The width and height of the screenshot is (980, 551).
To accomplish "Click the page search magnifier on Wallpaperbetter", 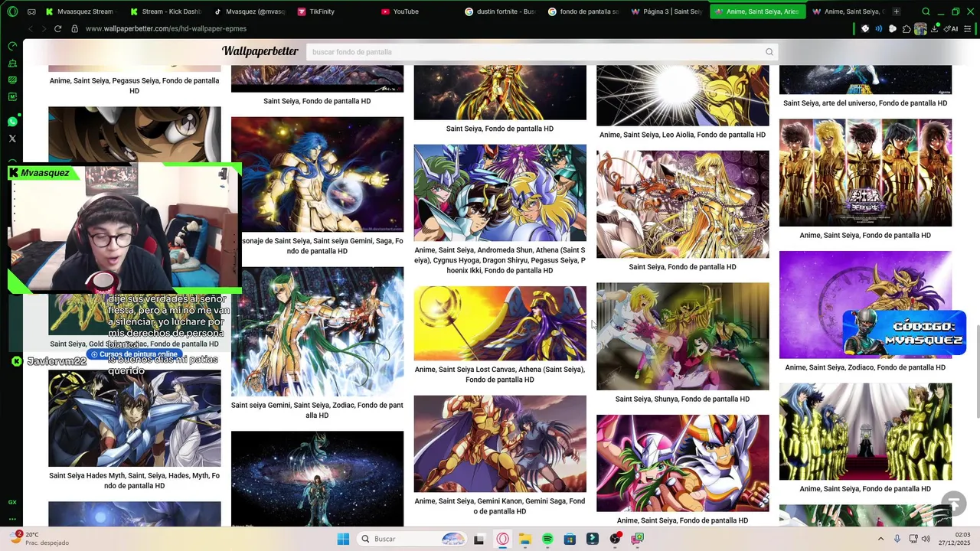I will [x=769, y=52].
